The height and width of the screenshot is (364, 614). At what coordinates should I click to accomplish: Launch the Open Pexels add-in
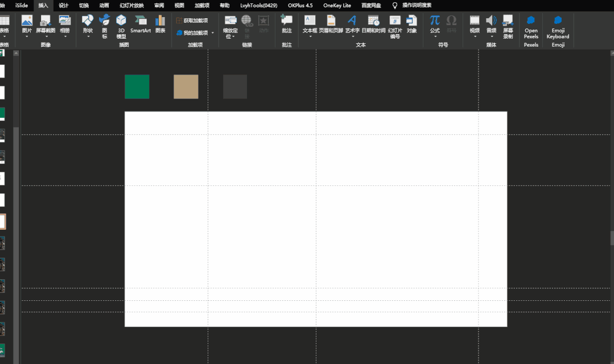click(x=531, y=26)
